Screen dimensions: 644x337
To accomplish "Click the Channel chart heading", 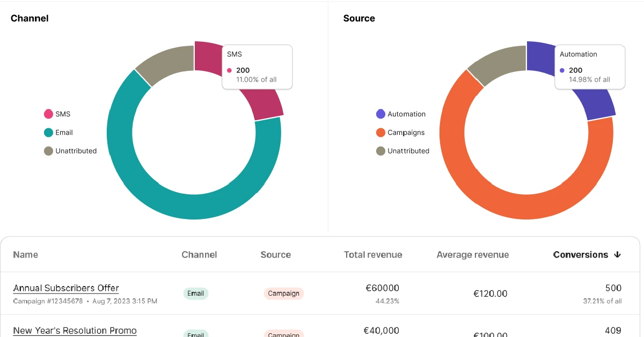I will pyautogui.click(x=30, y=18).
